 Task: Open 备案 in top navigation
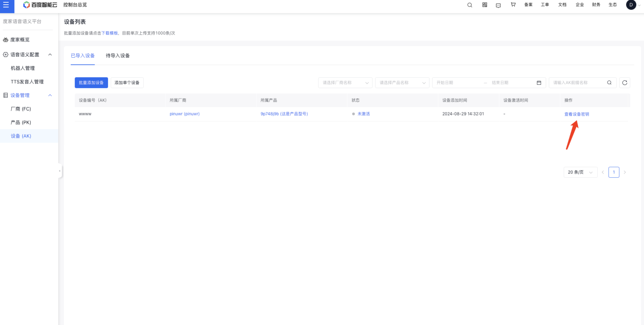(528, 5)
